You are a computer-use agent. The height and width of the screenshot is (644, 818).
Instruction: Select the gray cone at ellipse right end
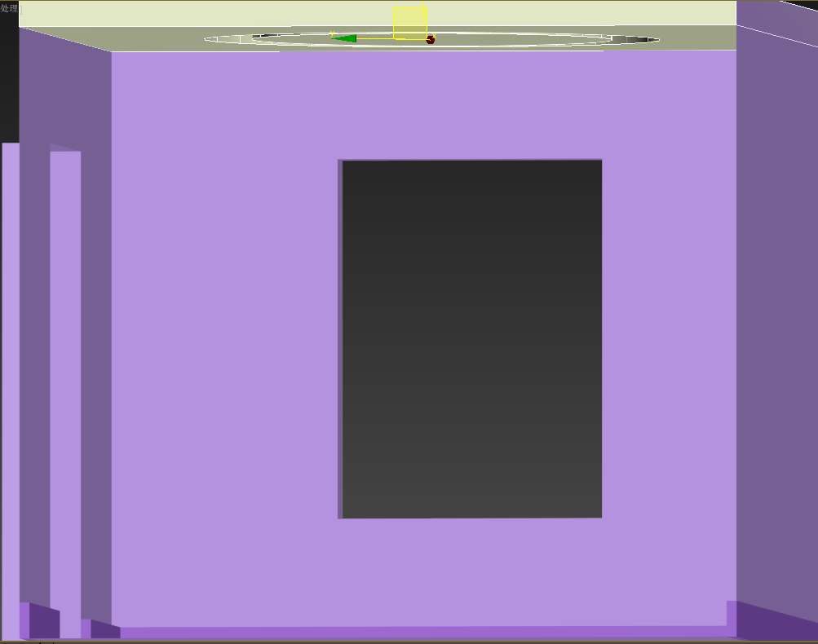pyautogui.click(x=630, y=39)
